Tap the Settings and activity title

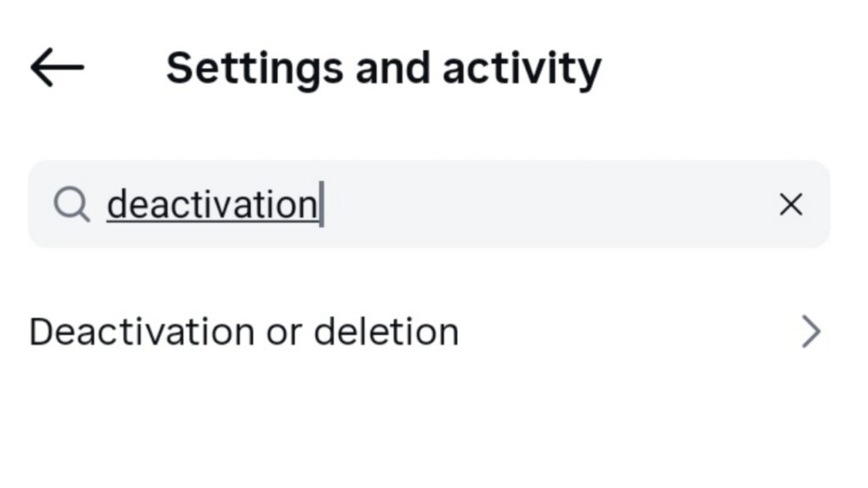pyautogui.click(x=383, y=68)
